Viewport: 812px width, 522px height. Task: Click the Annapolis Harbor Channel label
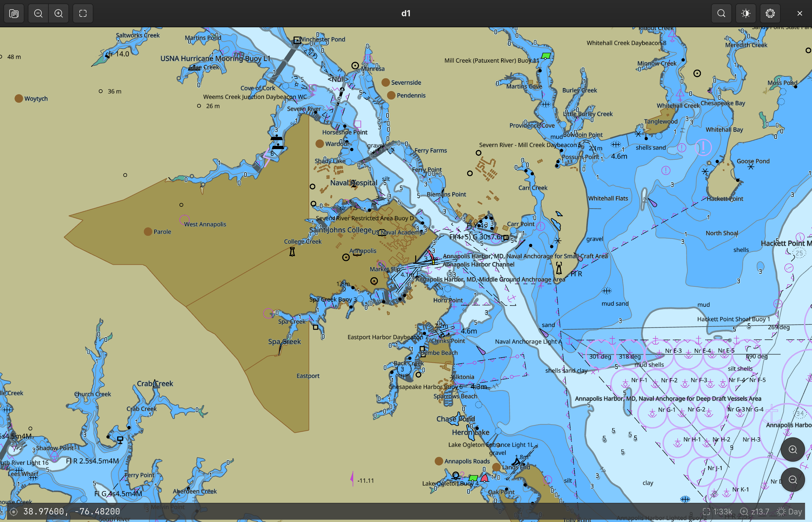click(x=478, y=264)
